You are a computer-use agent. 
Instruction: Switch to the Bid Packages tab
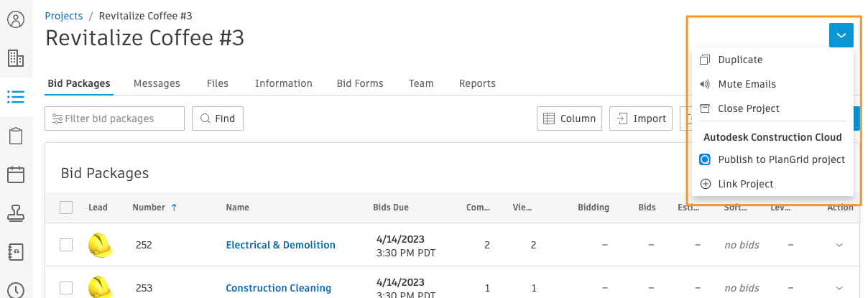coord(79,83)
